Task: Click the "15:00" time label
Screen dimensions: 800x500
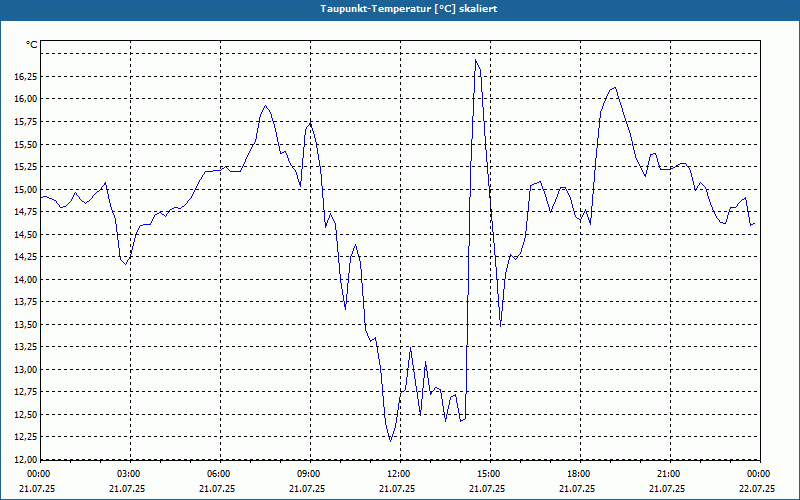Action: [x=490, y=474]
